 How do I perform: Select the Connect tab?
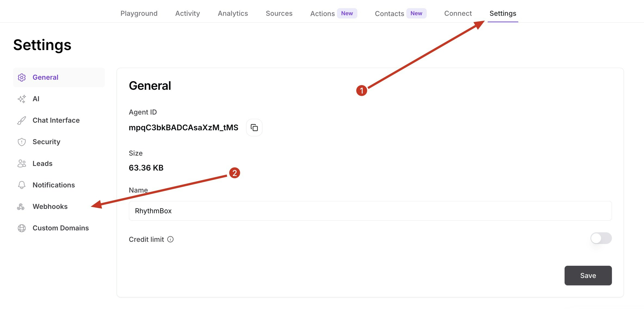458,13
